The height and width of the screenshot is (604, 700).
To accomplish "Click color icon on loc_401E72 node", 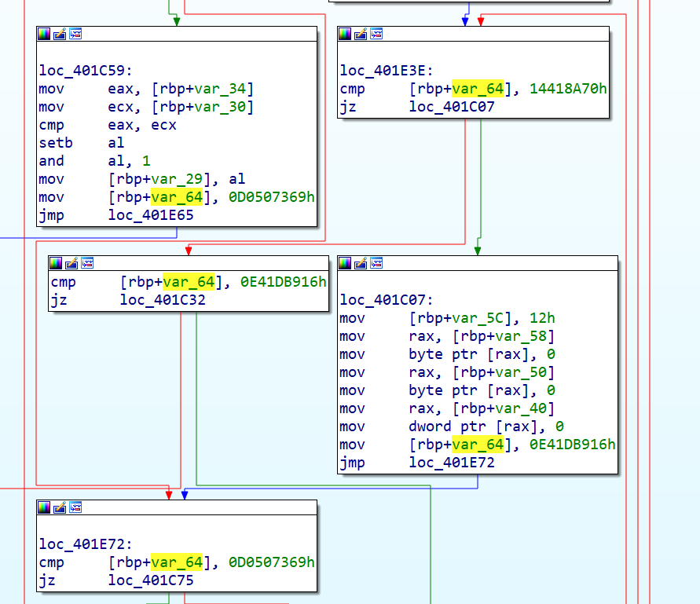I will (x=44, y=507).
